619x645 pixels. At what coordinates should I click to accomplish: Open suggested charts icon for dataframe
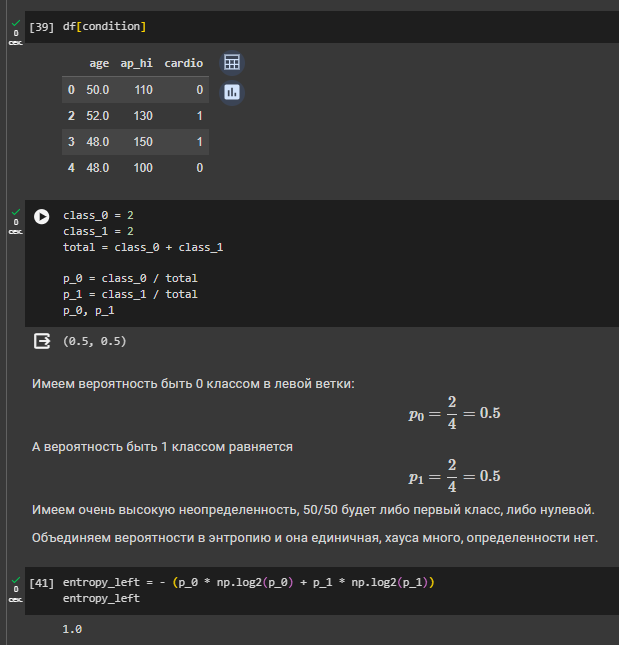[232, 92]
